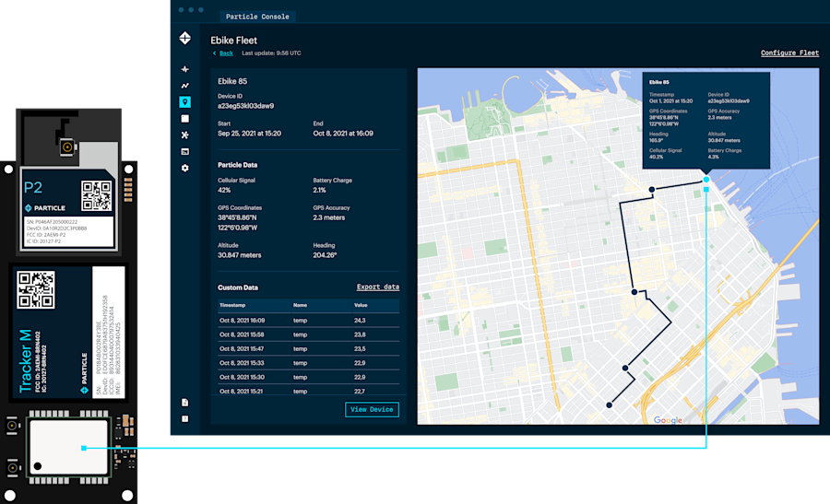Select the Oct 8, 2021 15:58 row
The height and width of the screenshot is (504, 830).
pyautogui.click(x=309, y=334)
